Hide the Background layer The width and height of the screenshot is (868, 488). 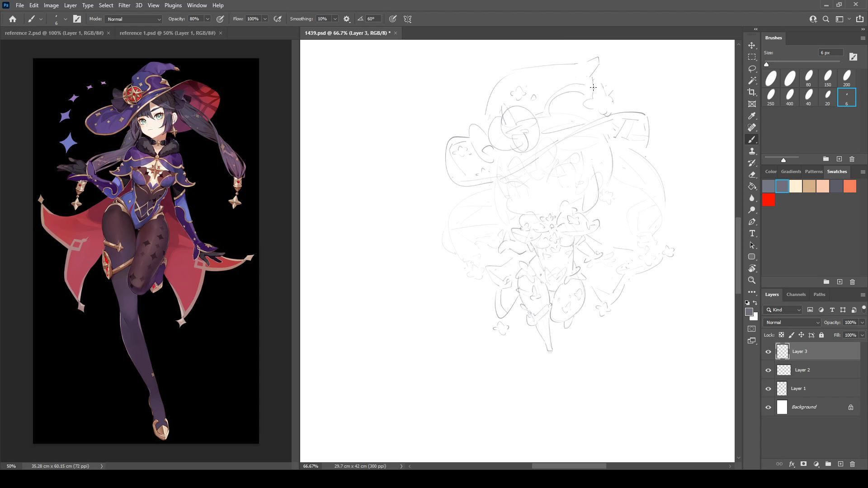pos(768,407)
